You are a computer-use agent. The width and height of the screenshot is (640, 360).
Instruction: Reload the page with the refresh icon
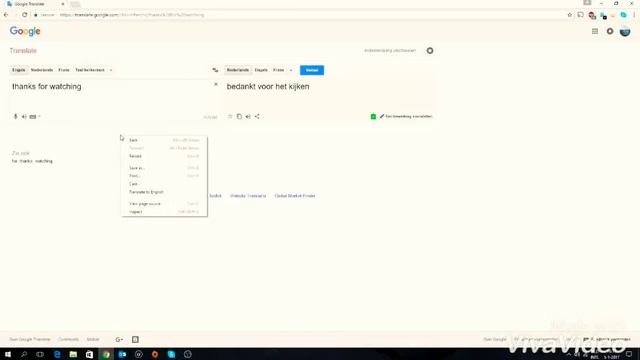point(24,15)
